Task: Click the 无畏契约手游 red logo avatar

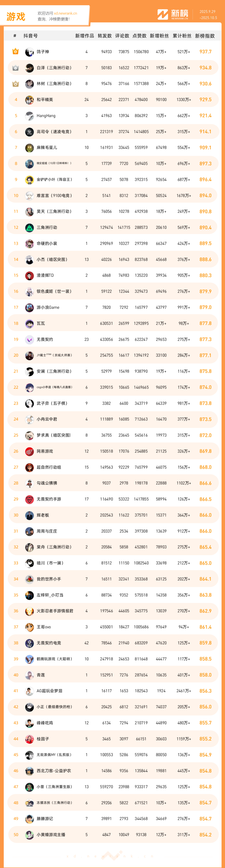Action: pos(30,499)
